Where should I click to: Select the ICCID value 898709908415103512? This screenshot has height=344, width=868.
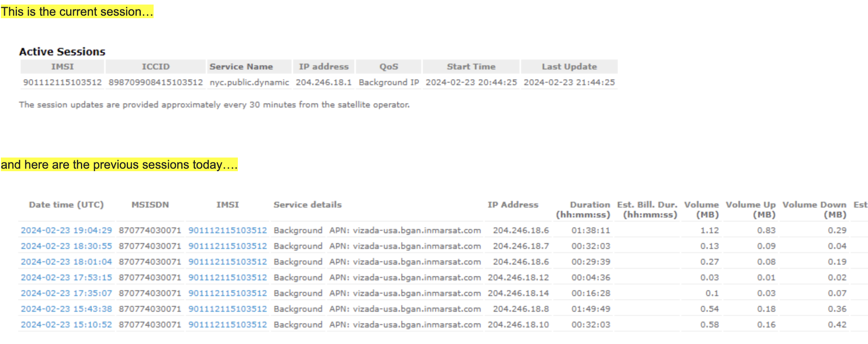tap(156, 82)
